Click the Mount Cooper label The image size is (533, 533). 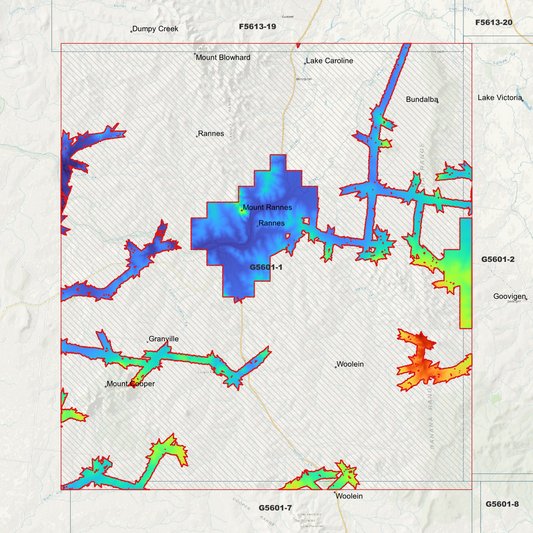(131, 384)
